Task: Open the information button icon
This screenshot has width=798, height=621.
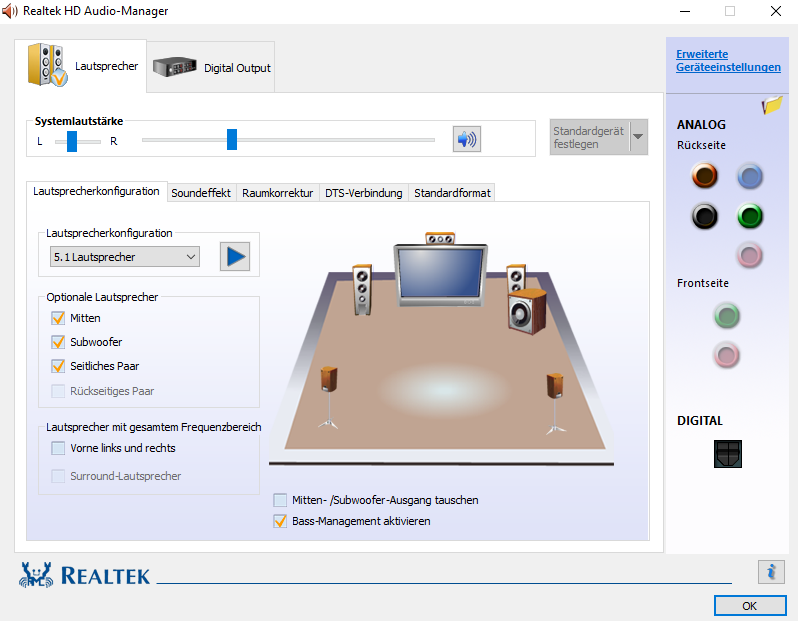Action: click(771, 572)
